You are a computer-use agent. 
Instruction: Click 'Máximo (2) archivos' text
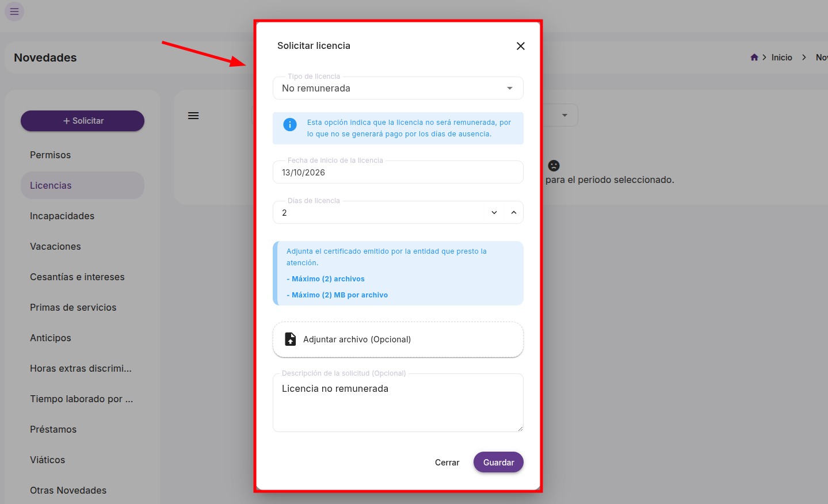tap(328, 279)
